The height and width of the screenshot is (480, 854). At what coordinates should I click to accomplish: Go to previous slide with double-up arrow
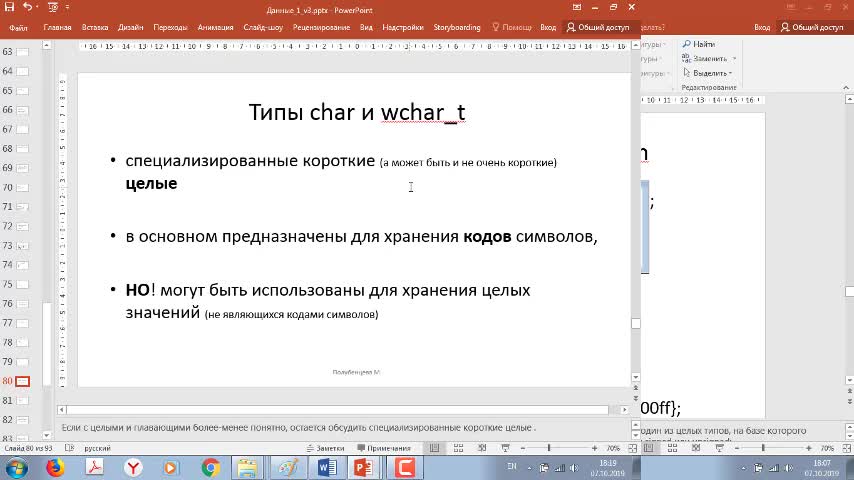pos(636,388)
